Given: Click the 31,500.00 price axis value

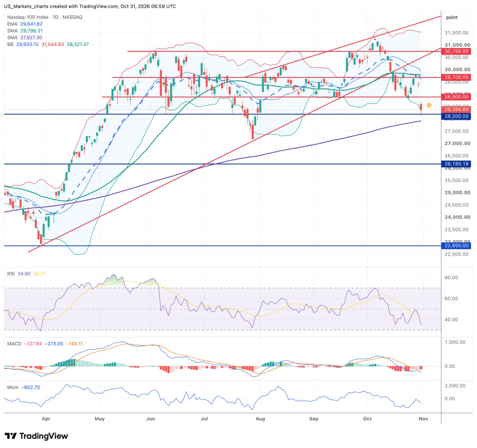Looking at the screenshot, I should click(457, 33).
